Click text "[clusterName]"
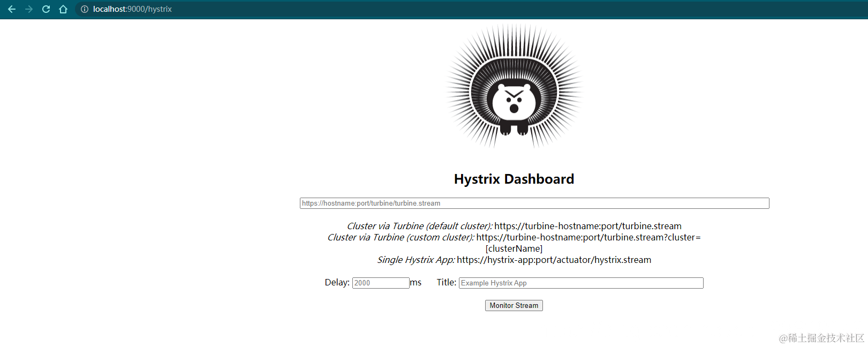The image size is (868, 347). 514,248
